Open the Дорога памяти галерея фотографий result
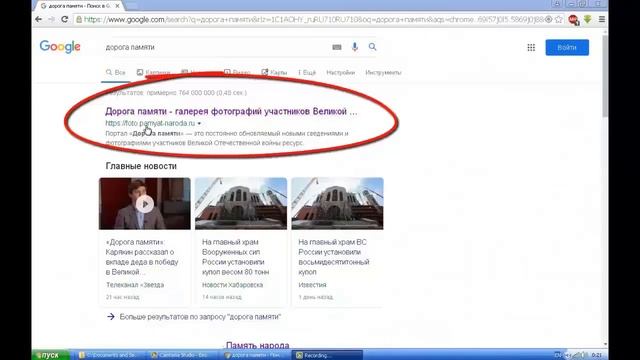640x360 pixels. [231, 111]
